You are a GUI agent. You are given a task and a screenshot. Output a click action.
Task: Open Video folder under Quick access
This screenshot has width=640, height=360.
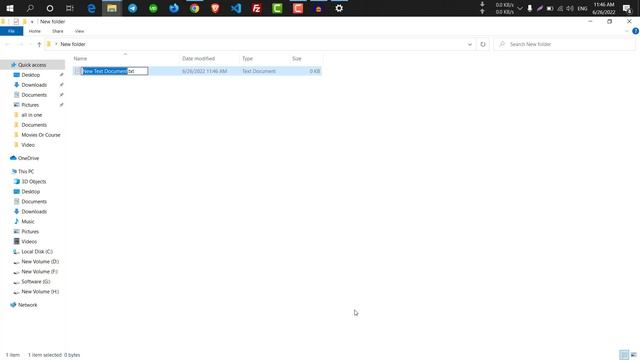tap(28, 145)
